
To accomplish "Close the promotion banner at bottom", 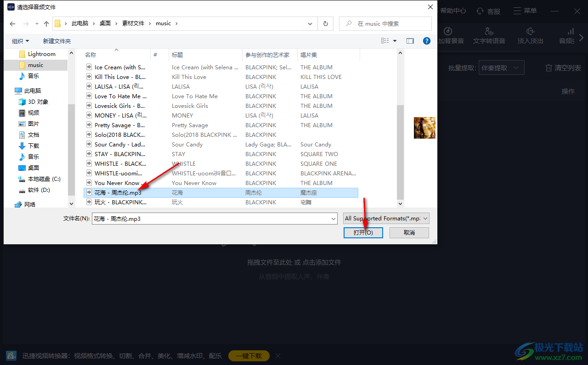I will click(x=278, y=356).
